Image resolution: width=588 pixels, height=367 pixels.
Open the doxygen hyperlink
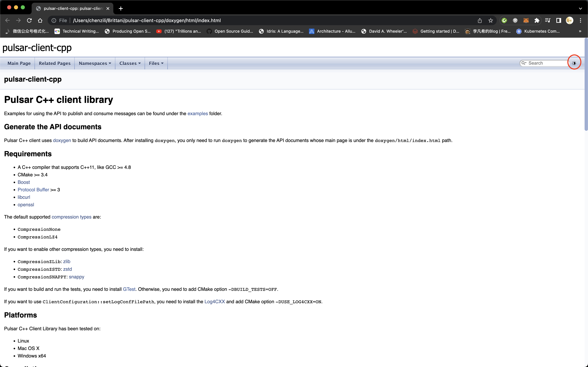click(62, 140)
